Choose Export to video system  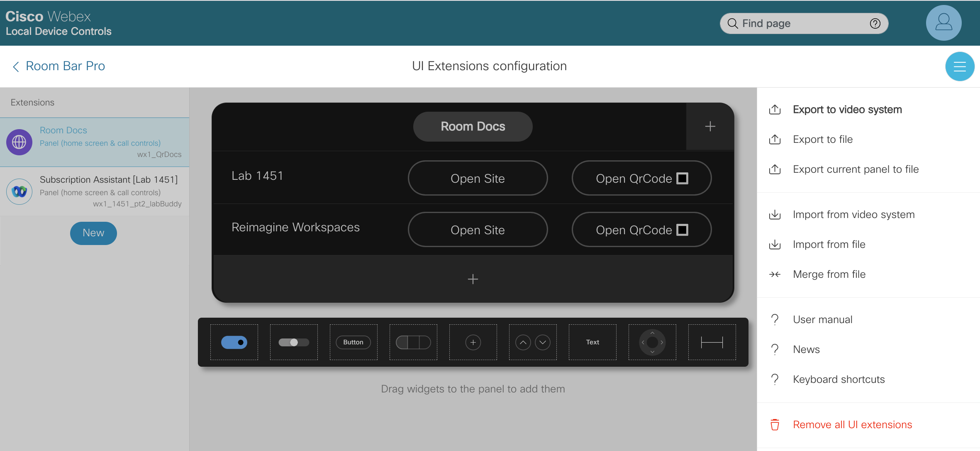point(847,110)
